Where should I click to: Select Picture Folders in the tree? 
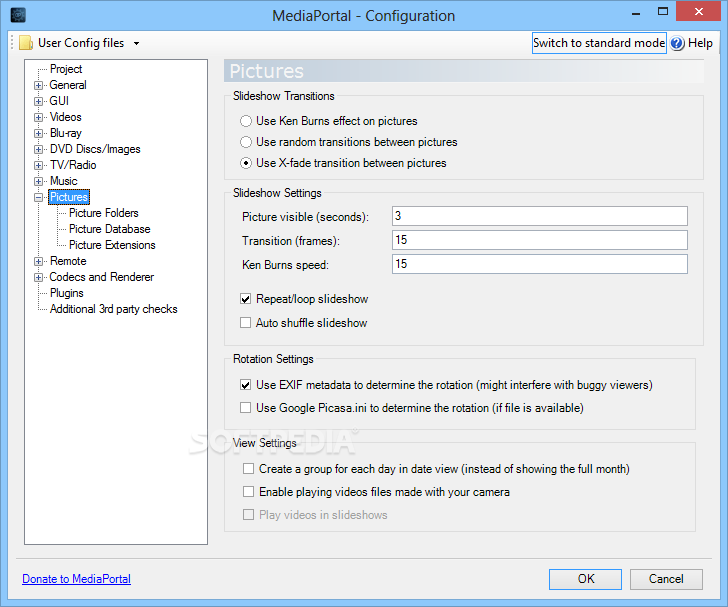pos(104,213)
